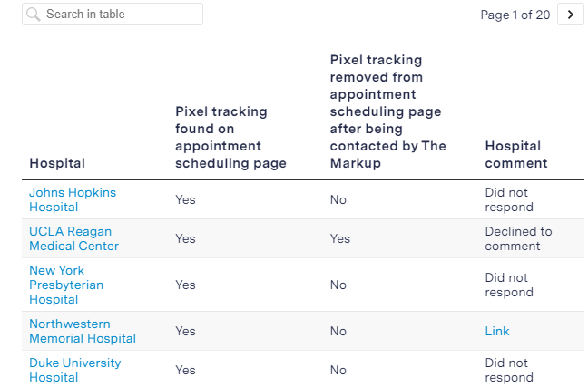Screen dimensions: 588x387
Task: Open Northwestern's comment Link
Action: coord(497,331)
